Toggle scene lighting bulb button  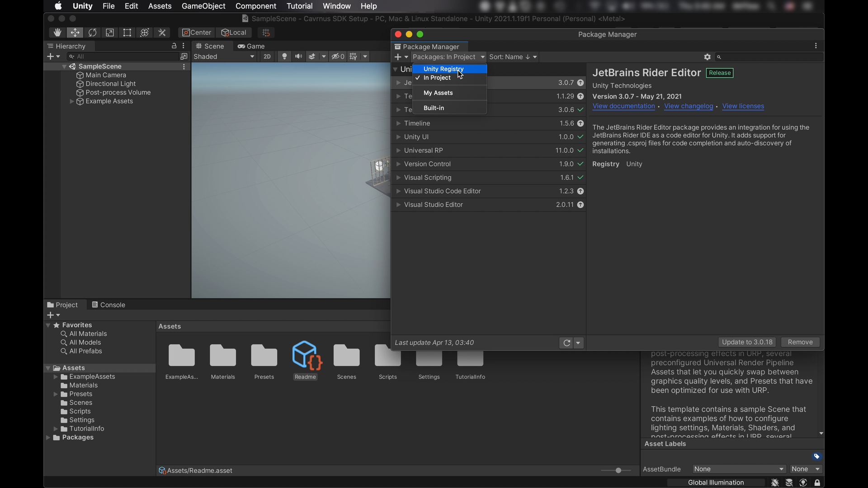(x=284, y=56)
